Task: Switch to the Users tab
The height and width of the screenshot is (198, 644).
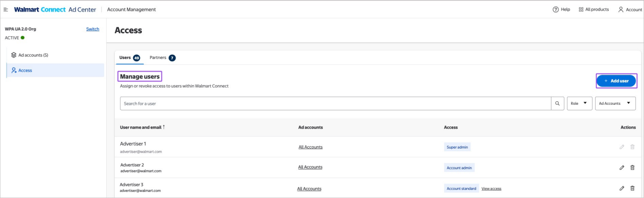Action: [130, 57]
